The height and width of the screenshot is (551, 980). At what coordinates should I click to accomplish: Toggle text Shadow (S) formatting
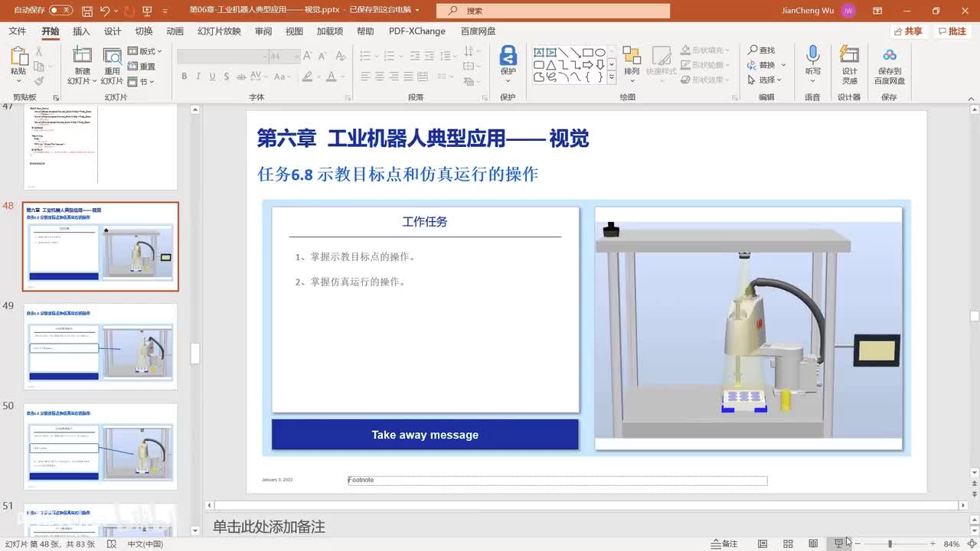pos(227,77)
